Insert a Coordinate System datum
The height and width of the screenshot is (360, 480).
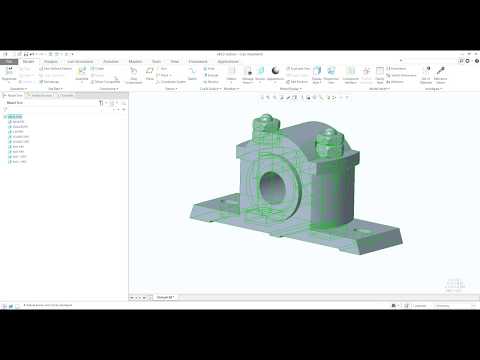171,82
